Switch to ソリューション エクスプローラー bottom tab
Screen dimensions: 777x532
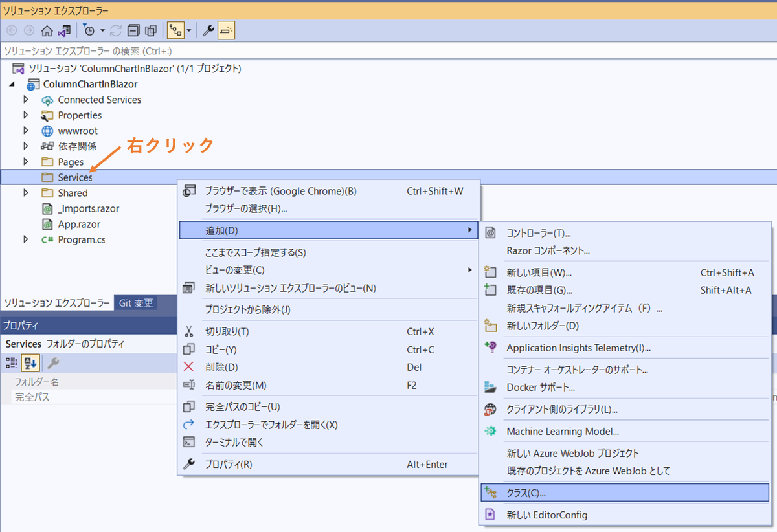click(x=57, y=303)
